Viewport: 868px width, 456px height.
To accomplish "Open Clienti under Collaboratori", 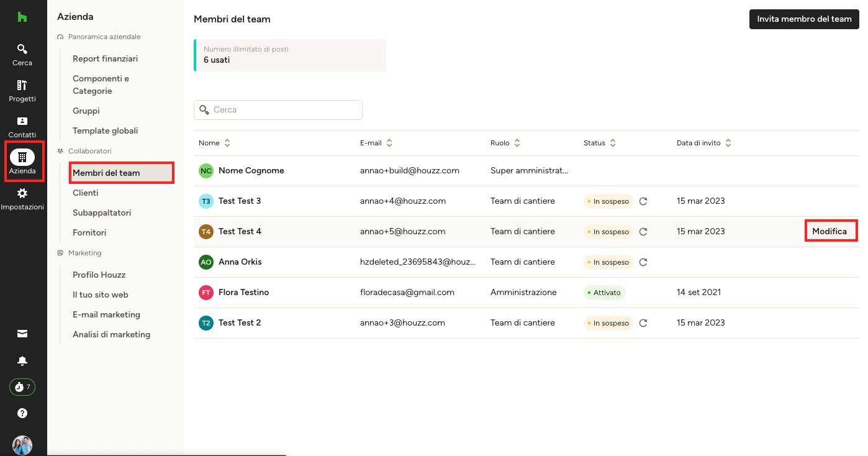I will click(85, 193).
